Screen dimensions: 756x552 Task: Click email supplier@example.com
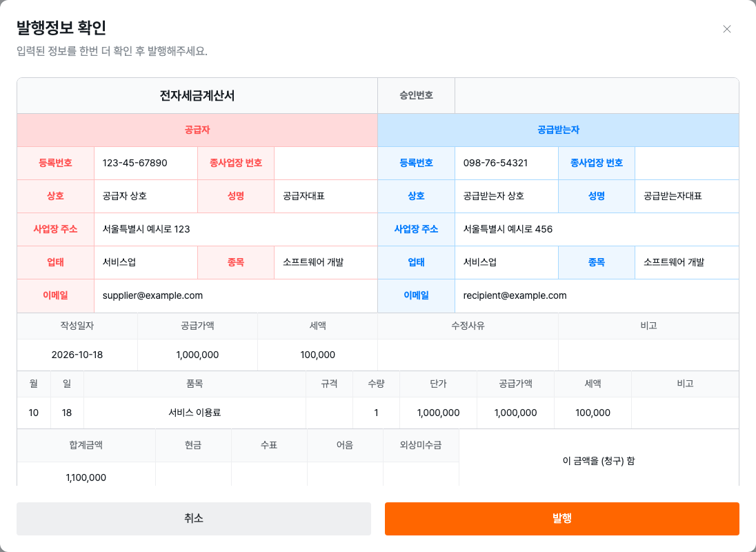point(153,295)
